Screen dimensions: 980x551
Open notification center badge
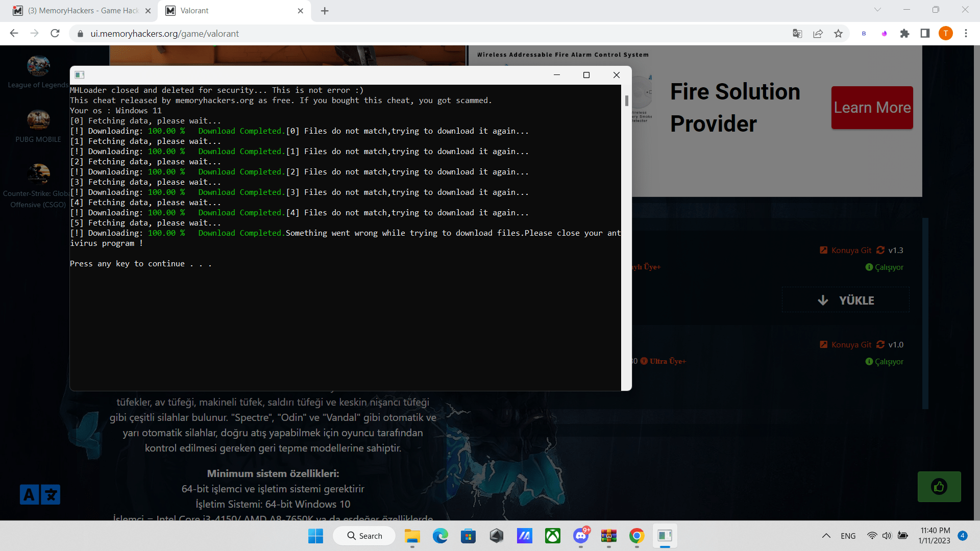(963, 536)
